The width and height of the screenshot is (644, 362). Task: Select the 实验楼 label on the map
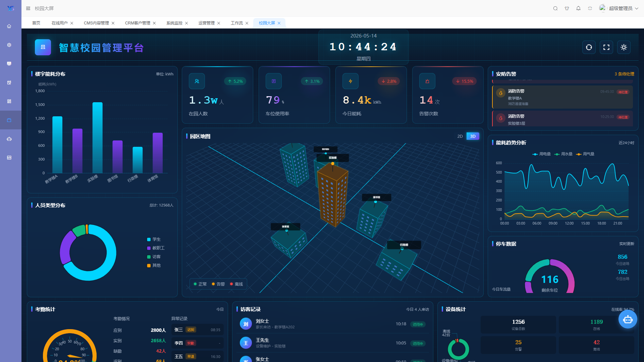[332, 158]
